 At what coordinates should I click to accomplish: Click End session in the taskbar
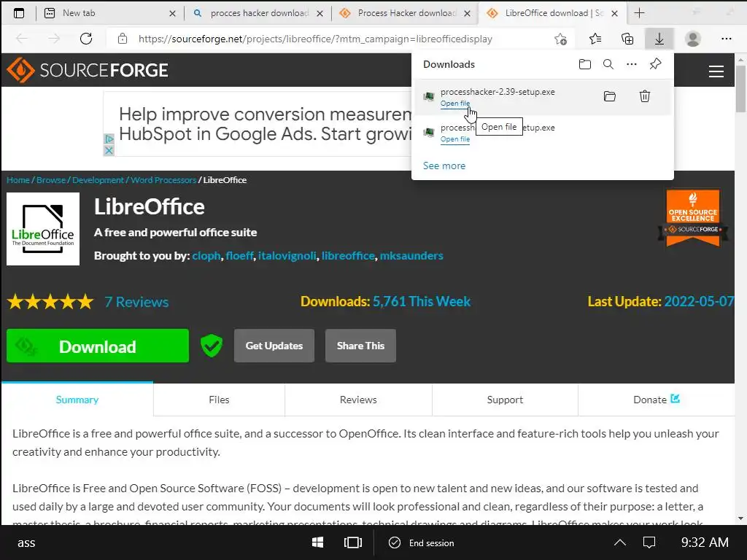click(422, 542)
